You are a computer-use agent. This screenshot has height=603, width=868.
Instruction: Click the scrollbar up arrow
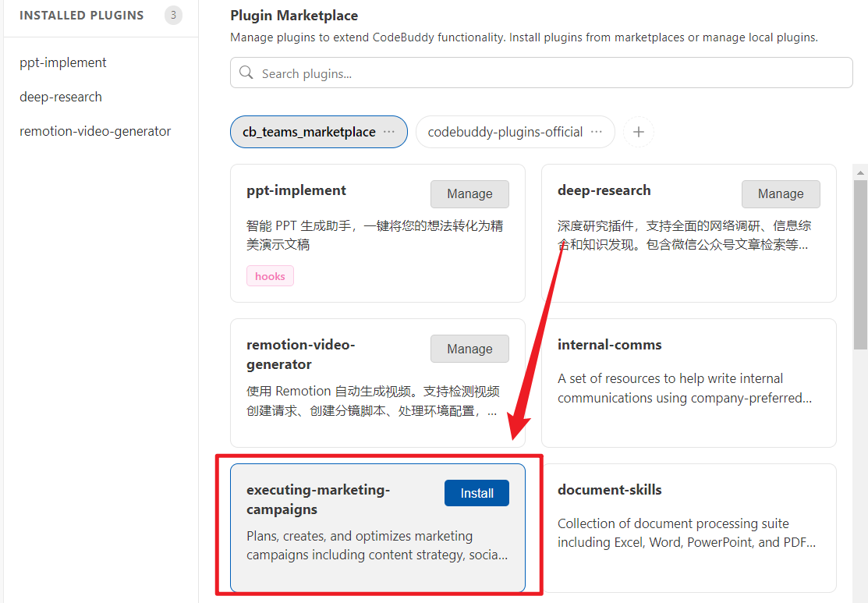pos(860,172)
